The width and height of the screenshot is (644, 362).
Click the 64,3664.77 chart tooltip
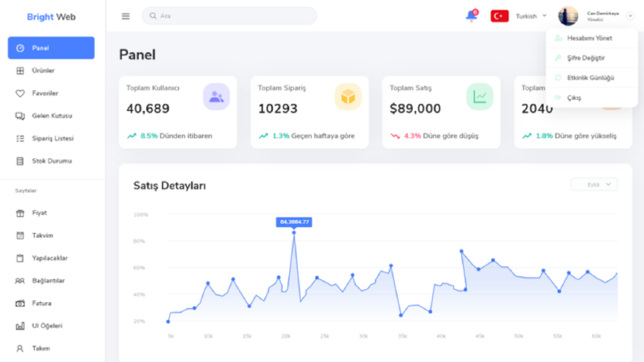(x=294, y=222)
